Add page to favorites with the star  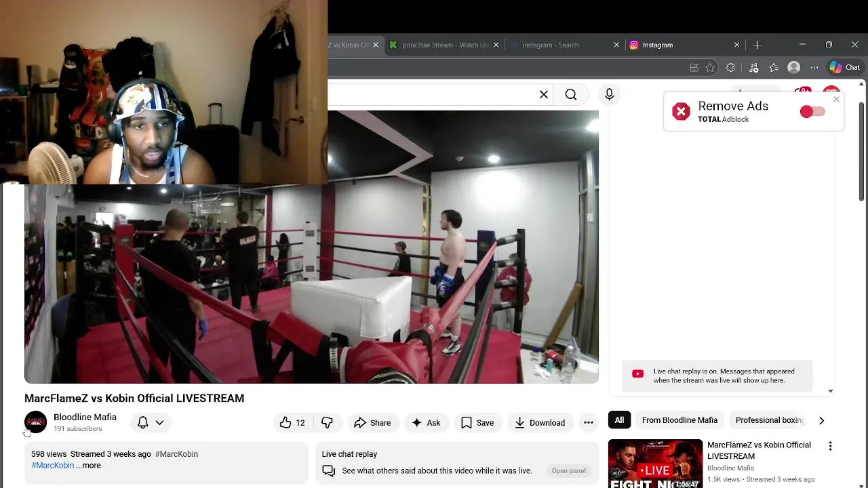pyautogui.click(x=710, y=68)
